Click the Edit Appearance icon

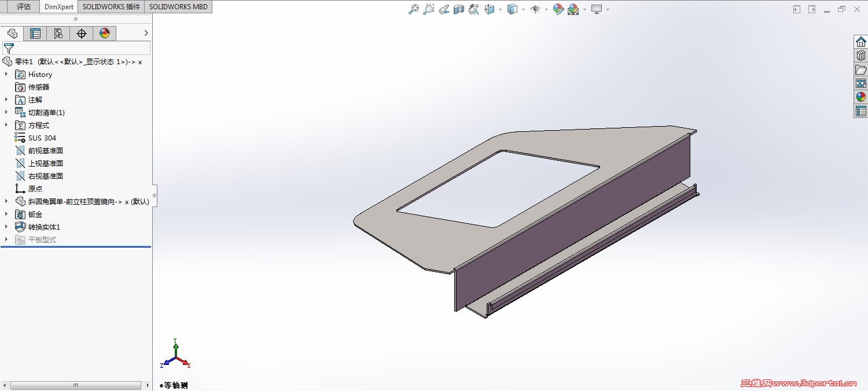tap(558, 9)
